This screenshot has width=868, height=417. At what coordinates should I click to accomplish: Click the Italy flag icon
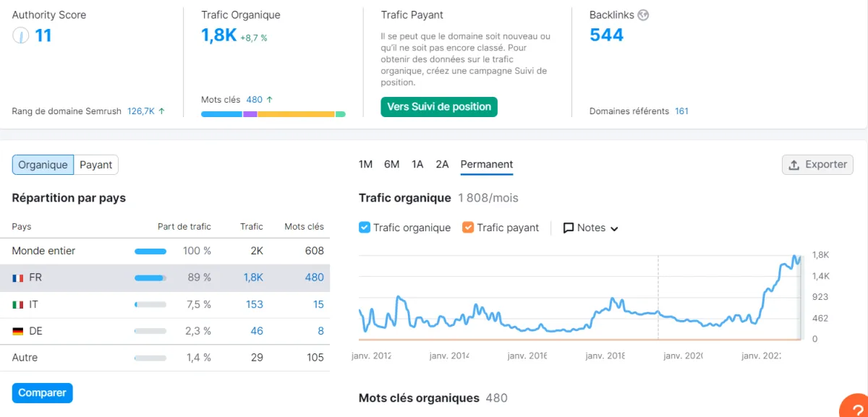click(18, 304)
